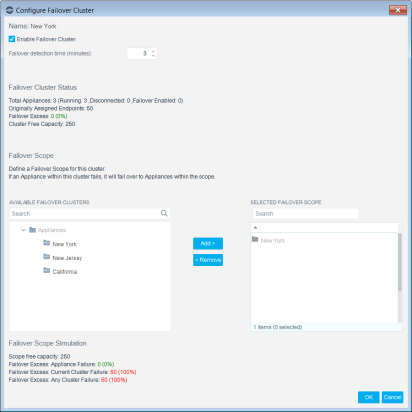Confirm with the OK button
Viewport: 412px width, 412px height.
click(x=368, y=397)
